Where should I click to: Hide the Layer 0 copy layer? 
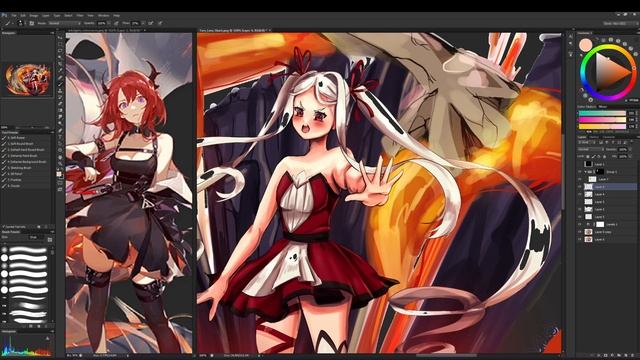(580, 232)
